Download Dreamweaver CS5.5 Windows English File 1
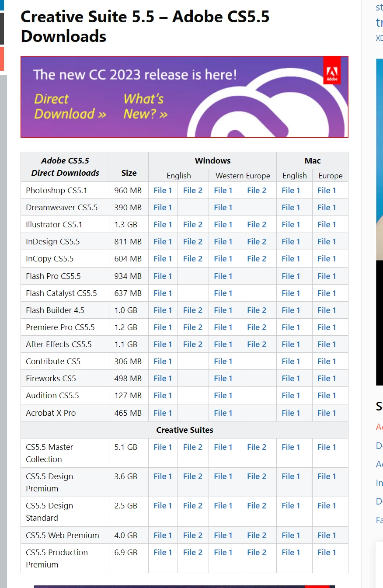 coord(163,207)
